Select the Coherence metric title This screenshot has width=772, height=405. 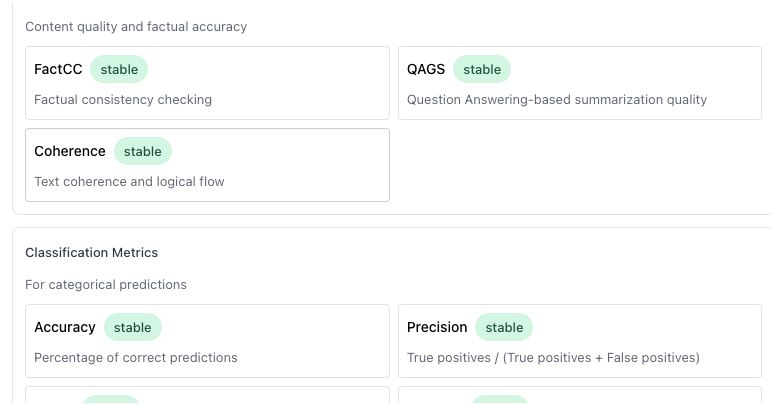pos(70,151)
